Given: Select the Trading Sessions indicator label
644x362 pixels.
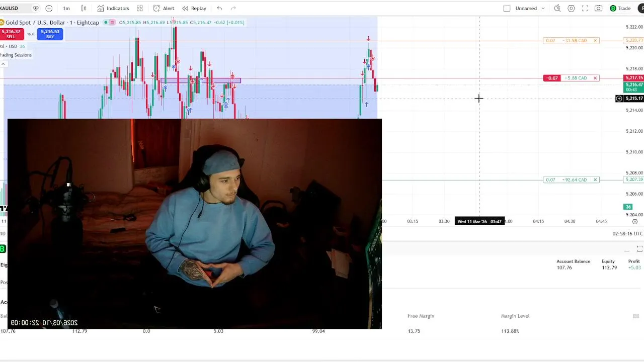Looking at the screenshot, I should point(16,55).
